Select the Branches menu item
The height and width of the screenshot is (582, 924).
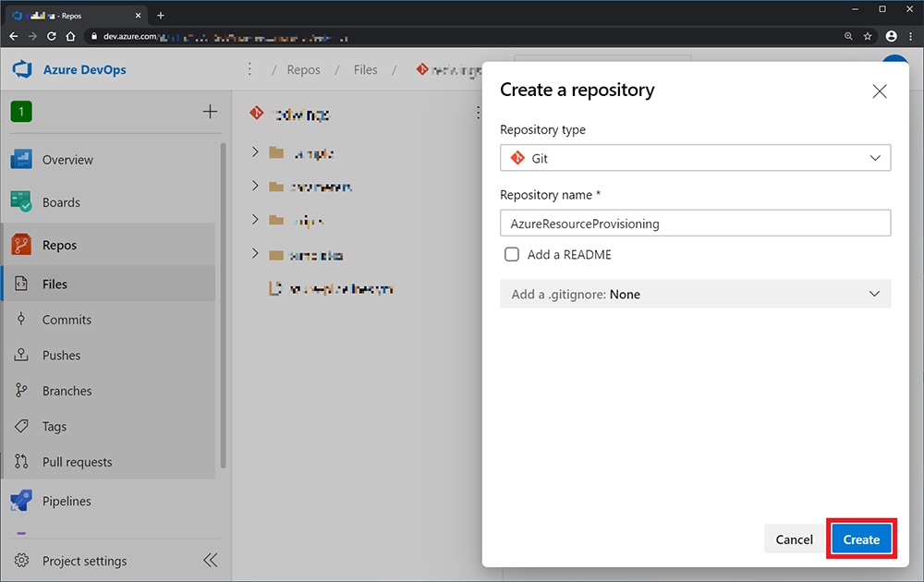coord(67,391)
